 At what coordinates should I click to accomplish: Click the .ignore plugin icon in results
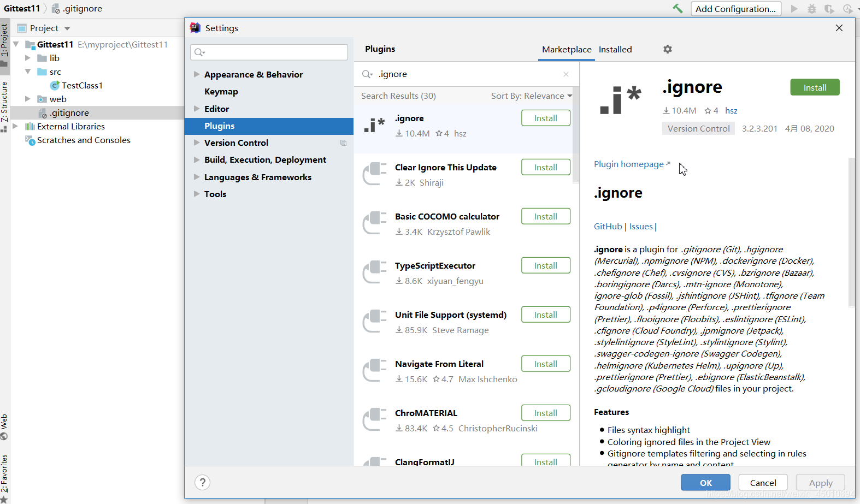pyautogui.click(x=375, y=126)
